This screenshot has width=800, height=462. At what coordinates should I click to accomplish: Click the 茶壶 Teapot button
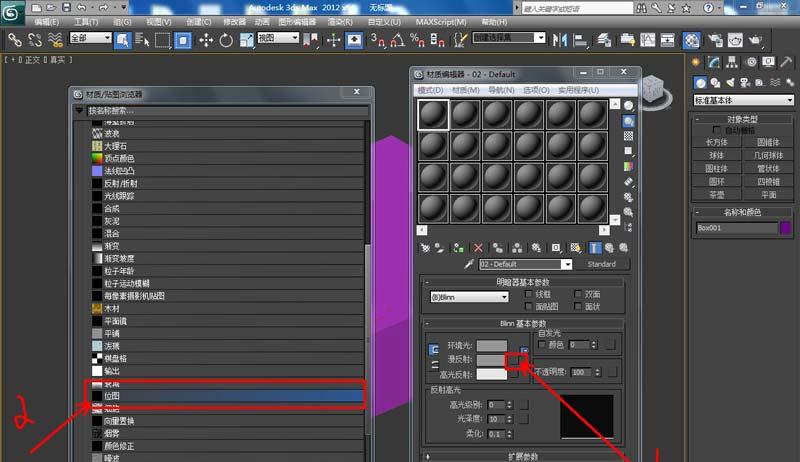[716, 195]
